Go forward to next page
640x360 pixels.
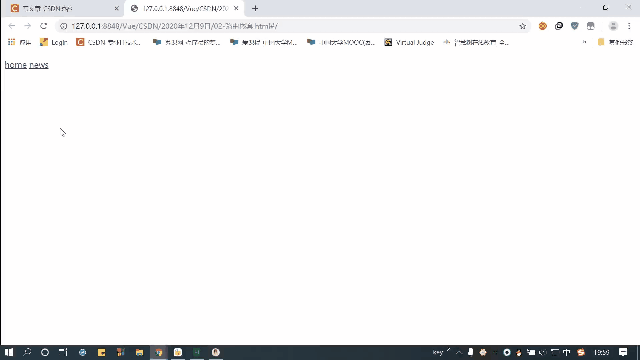(27, 26)
